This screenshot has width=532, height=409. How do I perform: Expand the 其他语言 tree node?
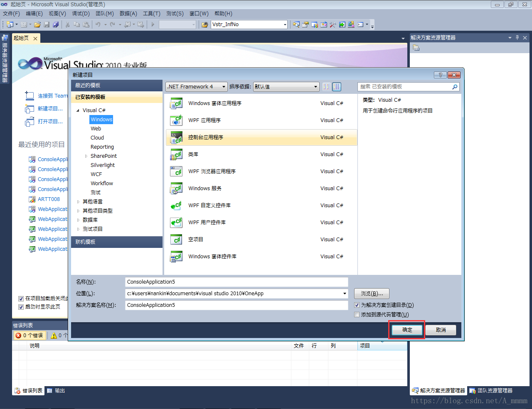point(78,202)
